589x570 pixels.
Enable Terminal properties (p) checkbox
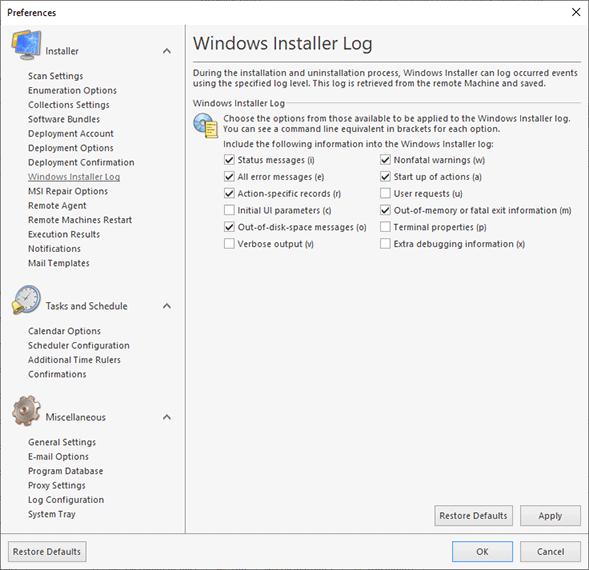[385, 227]
